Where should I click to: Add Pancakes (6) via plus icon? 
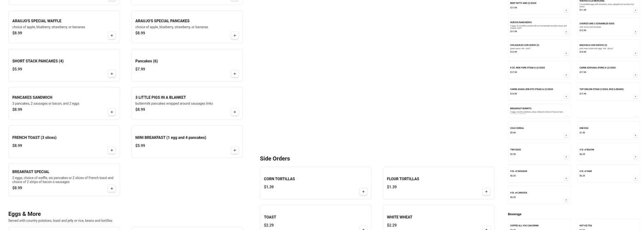tap(235, 74)
